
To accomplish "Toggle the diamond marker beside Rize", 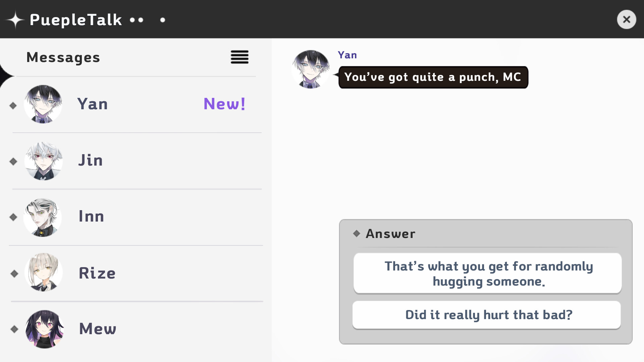I will (13, 274).
